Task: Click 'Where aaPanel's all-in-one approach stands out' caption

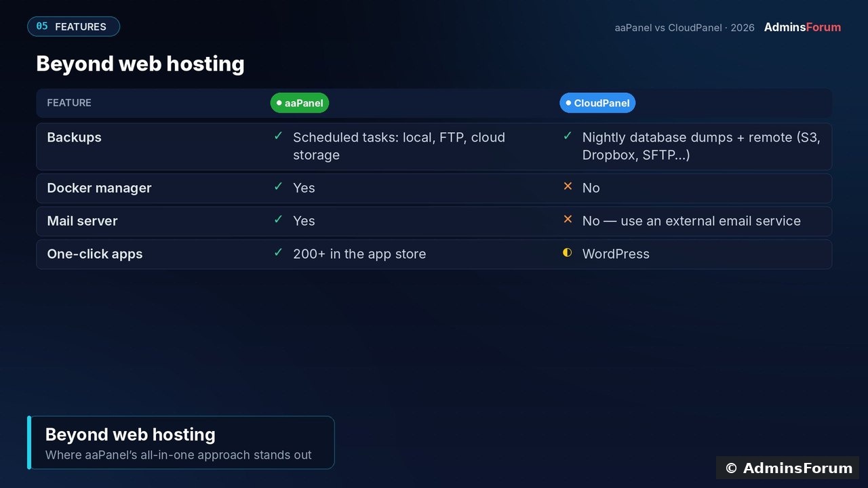Action: coord(178,455)
